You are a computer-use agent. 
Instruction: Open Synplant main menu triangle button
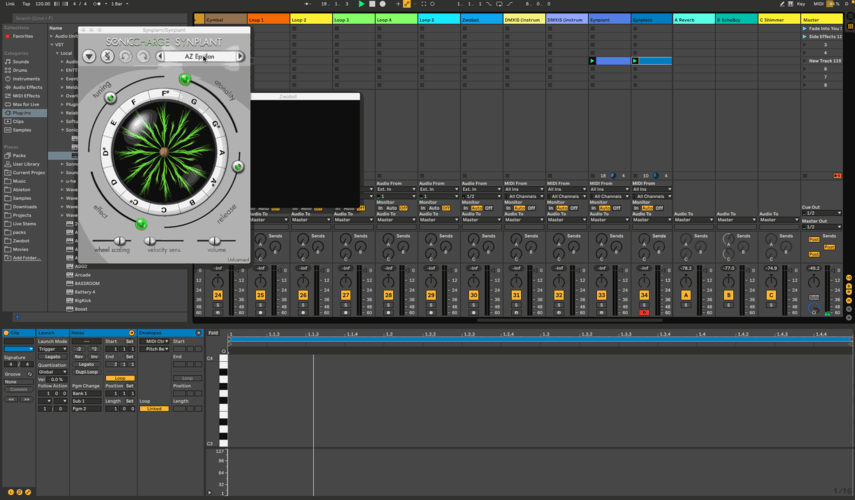pyautogui.click(x=89, y=56)
